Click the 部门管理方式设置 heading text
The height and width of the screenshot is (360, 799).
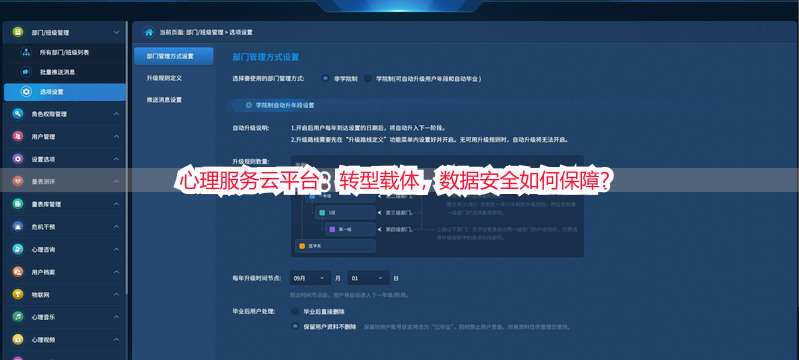[x=265, y=57]
